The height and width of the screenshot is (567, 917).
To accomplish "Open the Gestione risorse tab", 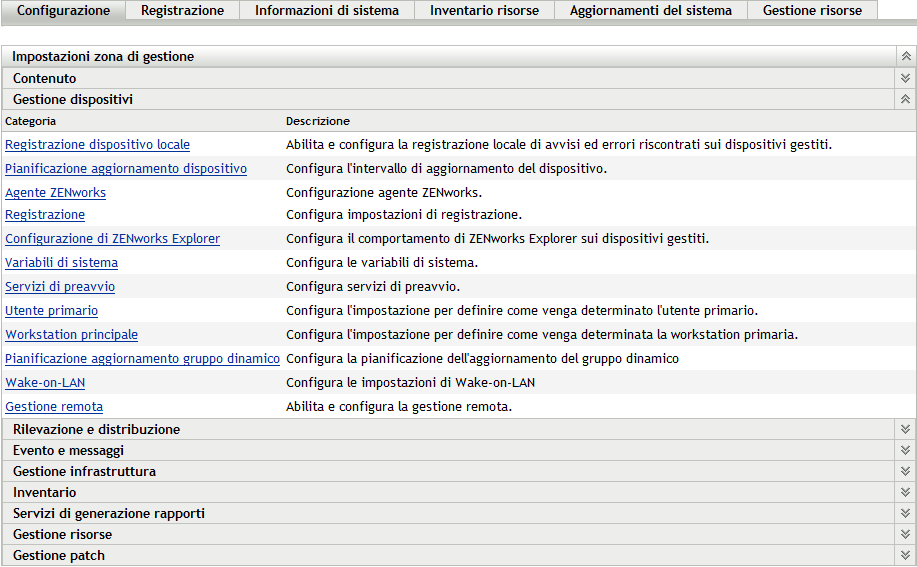I will [812, 11].
